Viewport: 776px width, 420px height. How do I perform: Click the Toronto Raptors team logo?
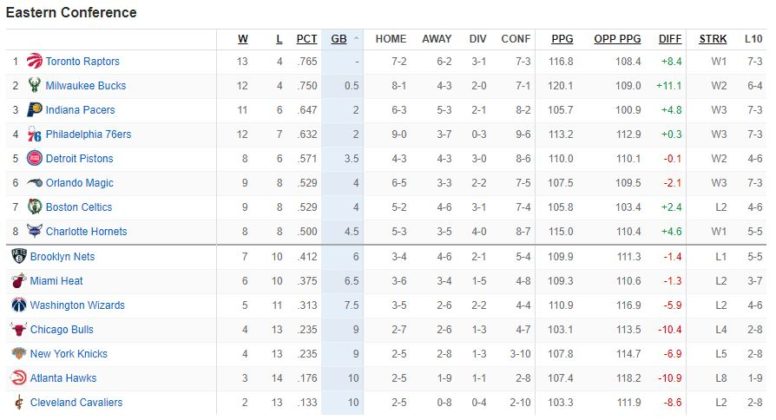coord(35,61)
